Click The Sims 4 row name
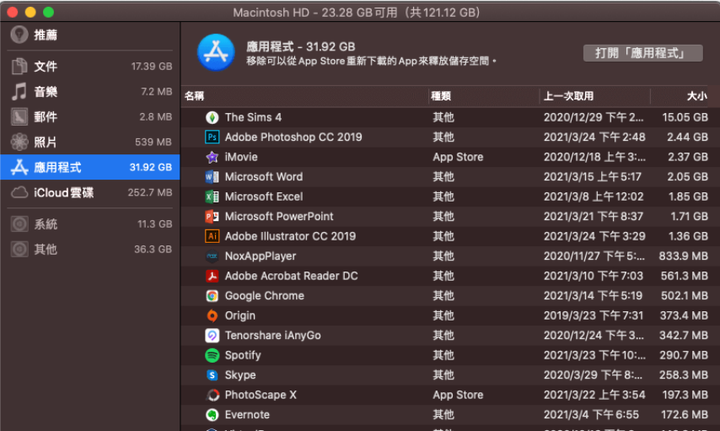The image size is (720, 431). click(253, 118)
